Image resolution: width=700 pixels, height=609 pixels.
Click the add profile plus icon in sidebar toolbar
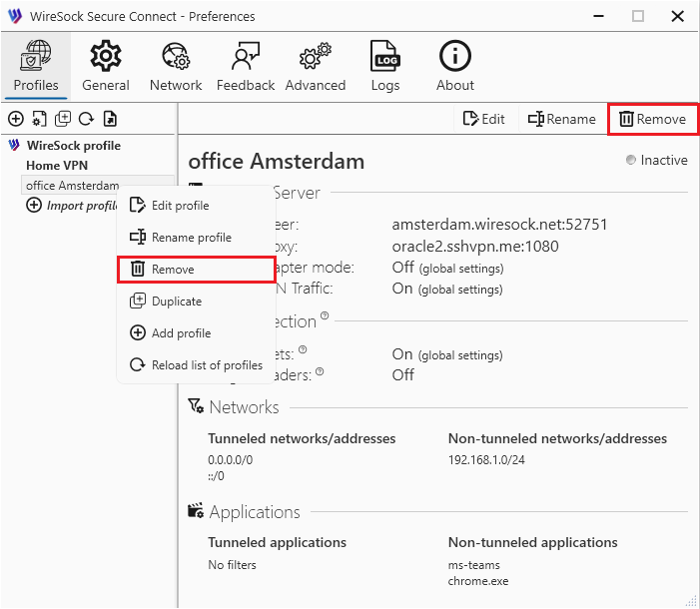tap(16, 119)
